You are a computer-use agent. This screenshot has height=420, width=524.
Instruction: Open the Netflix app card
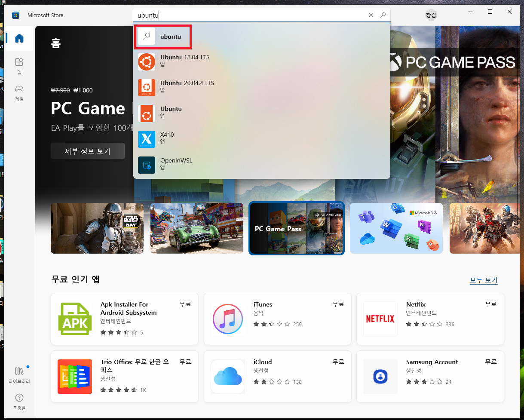[x=430, y=319]
